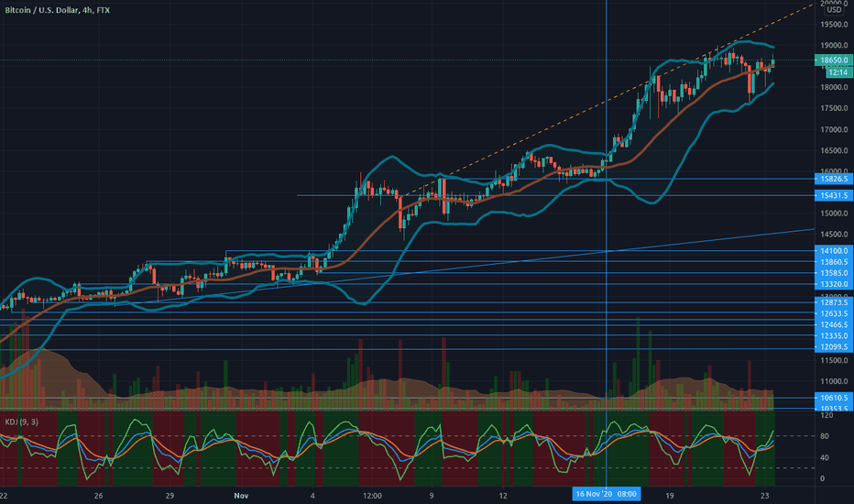Click the 16500.0 price axis tick
The height and width of the screenshot is (504, 854).
(834, 151)
